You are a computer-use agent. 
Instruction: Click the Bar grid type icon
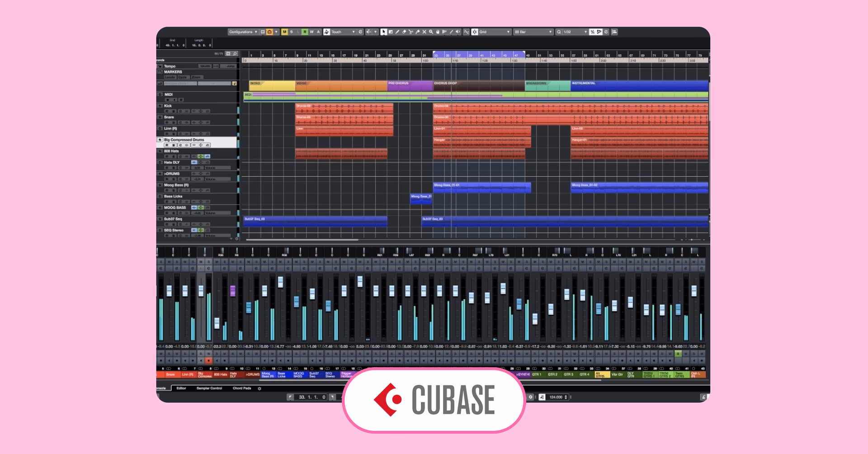(x=517, y=32)
